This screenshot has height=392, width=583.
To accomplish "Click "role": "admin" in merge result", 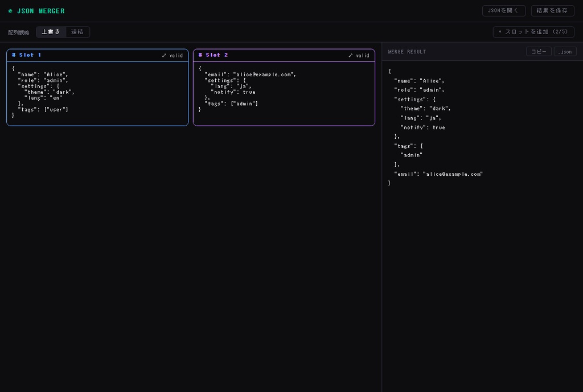I will pos(420,90).
